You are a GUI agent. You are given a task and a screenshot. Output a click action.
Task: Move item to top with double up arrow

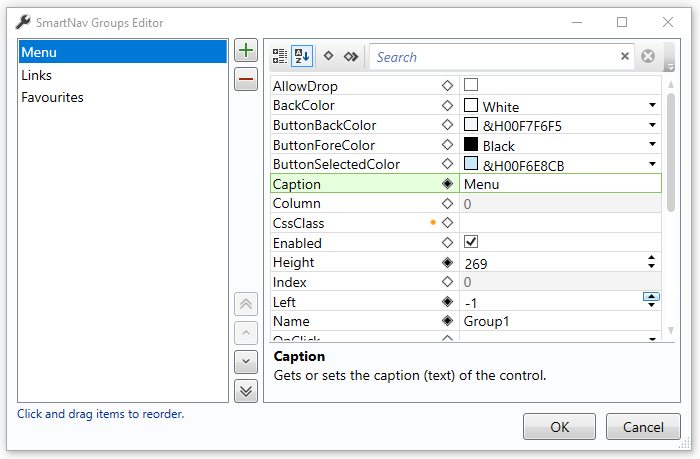246,304
